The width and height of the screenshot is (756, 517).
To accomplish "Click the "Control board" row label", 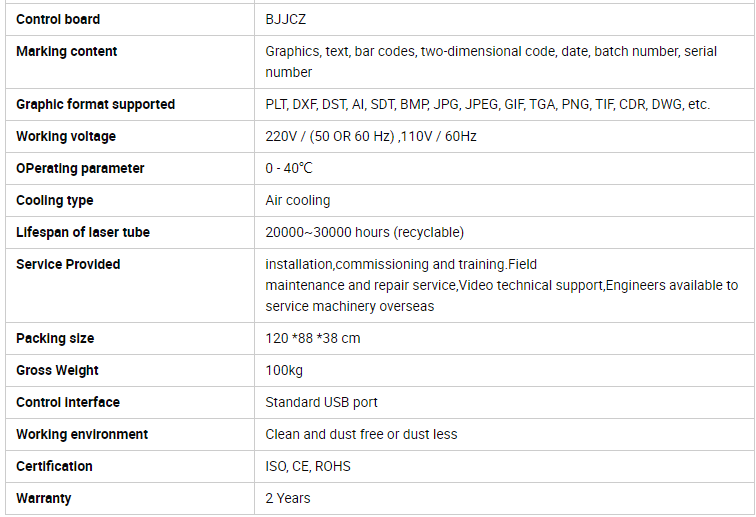I will 58,19.
